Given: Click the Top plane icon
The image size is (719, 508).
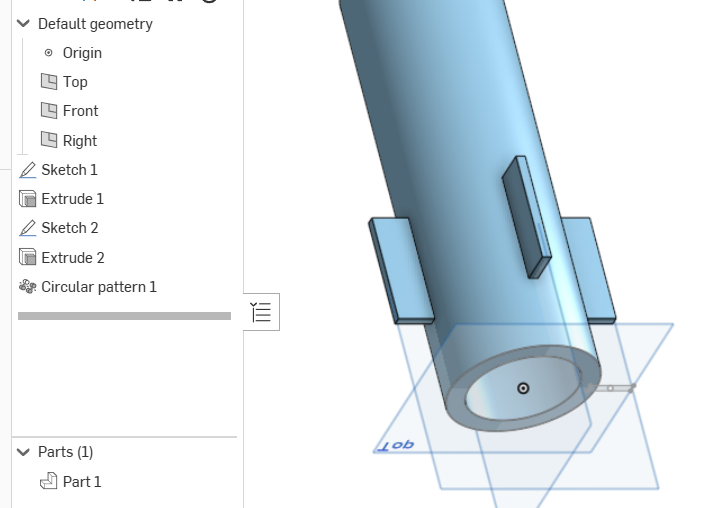Looking at the screenshot, I should coord(49,82).
